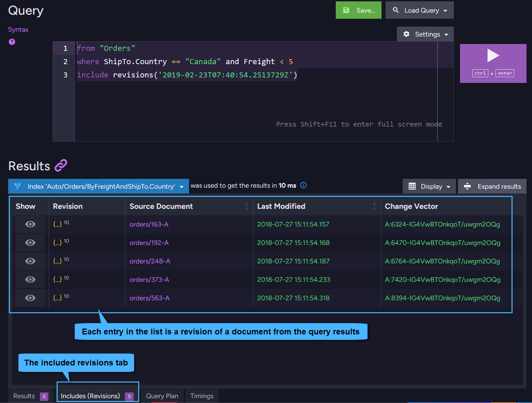Click change vector A:6470-IG4VwBTOnkqoT/uwgm2OQg
The height and width of the screenshot is (403, 532).
(x=443, y=243)
